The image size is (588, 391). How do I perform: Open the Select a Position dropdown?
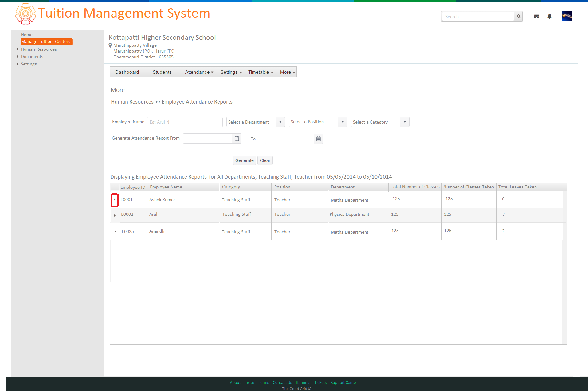tap(318, 122)
